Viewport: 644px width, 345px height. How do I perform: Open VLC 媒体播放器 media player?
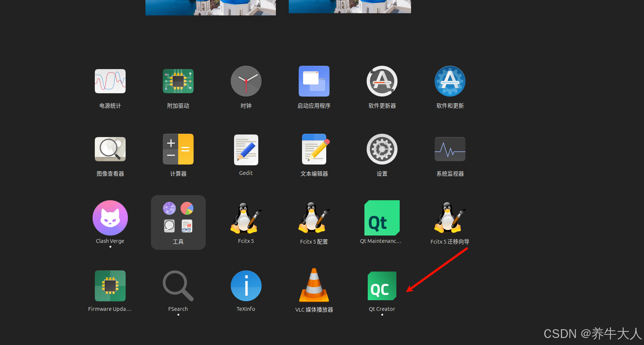[x=314, y=285]
